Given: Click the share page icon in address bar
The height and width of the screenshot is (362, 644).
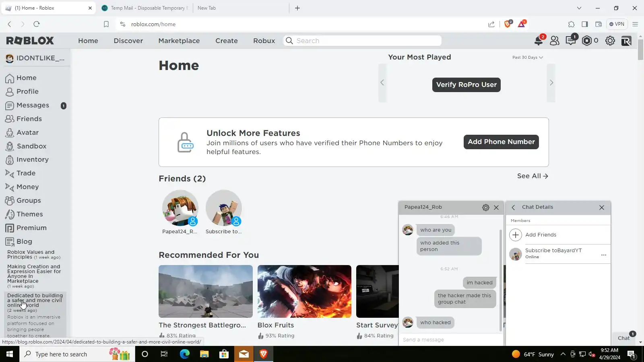Looking at the screenshot, I should [491, 24].
